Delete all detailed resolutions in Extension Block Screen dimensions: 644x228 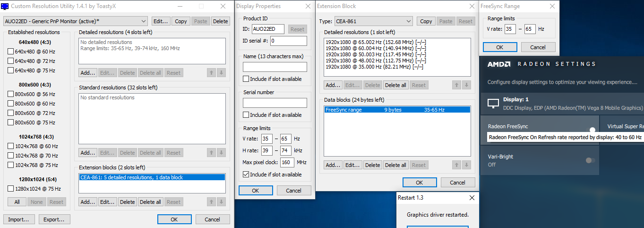tap(395, 85)
